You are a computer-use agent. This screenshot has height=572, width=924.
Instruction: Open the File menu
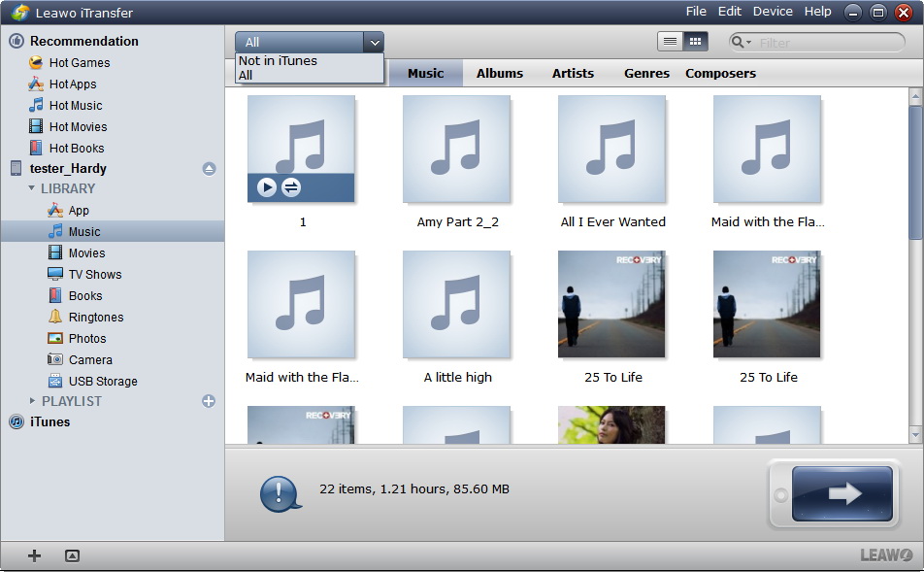point(696,12)
